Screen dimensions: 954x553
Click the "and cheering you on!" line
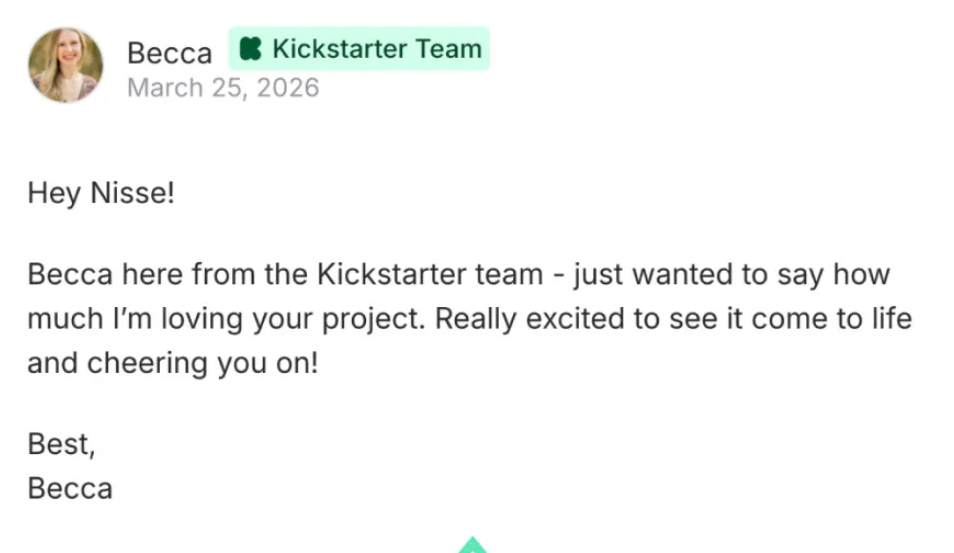172,363
